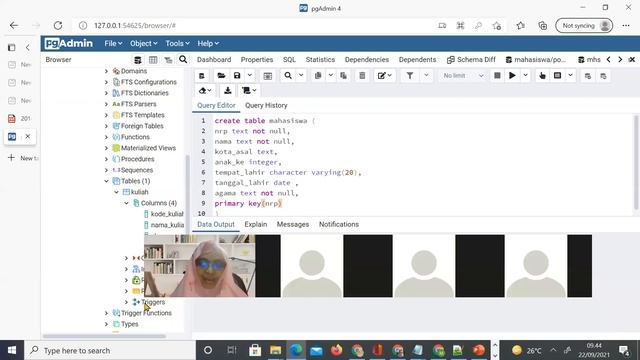This screenshot has height=360, width=640.
Task: Open the No limit rows dropdown
Action: [463, 76]
